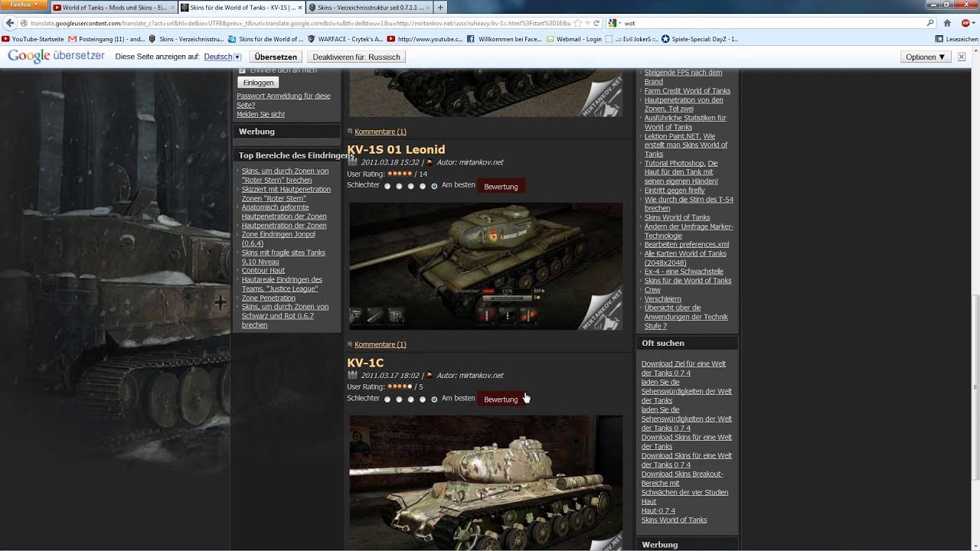Viewport: 980px width, 551px height.
Task: Open http://www.youtube.c... bookmark
Action: point(425,38)
